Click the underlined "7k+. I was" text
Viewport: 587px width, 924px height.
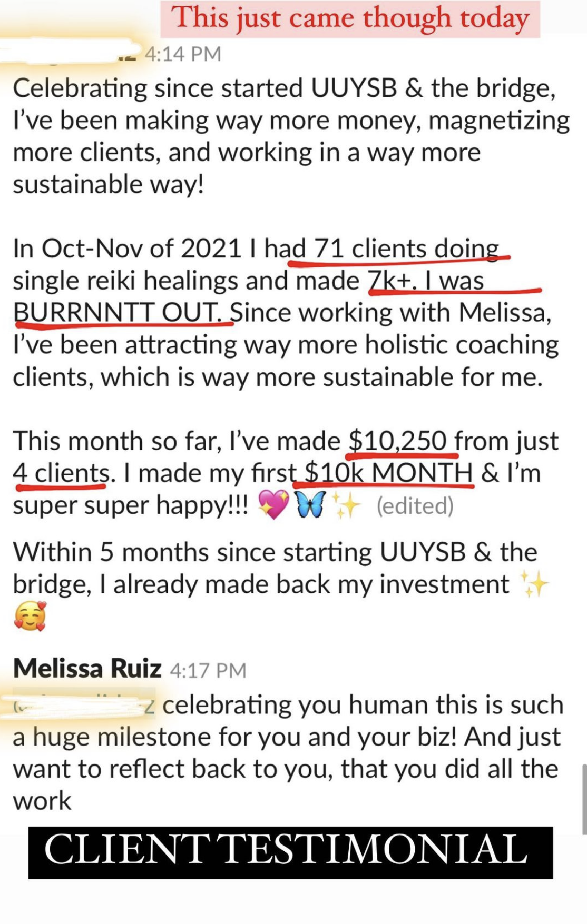[x=426, y=280]
